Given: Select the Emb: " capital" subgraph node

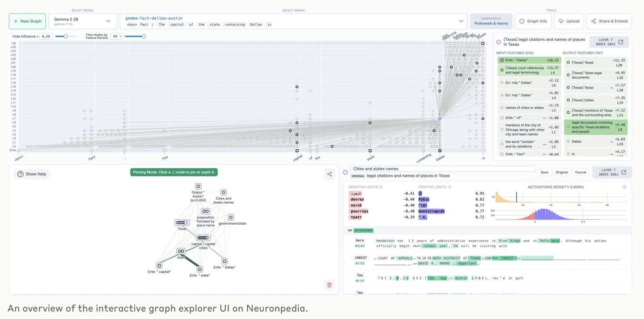Looking at the screenshot, I should (159, 265).
